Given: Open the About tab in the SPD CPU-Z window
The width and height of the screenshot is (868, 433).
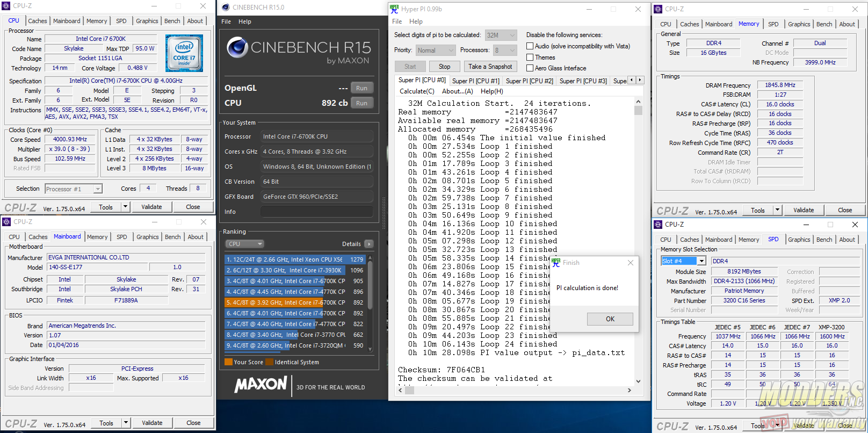Looking at the screenshot, I should click(847, 240).
